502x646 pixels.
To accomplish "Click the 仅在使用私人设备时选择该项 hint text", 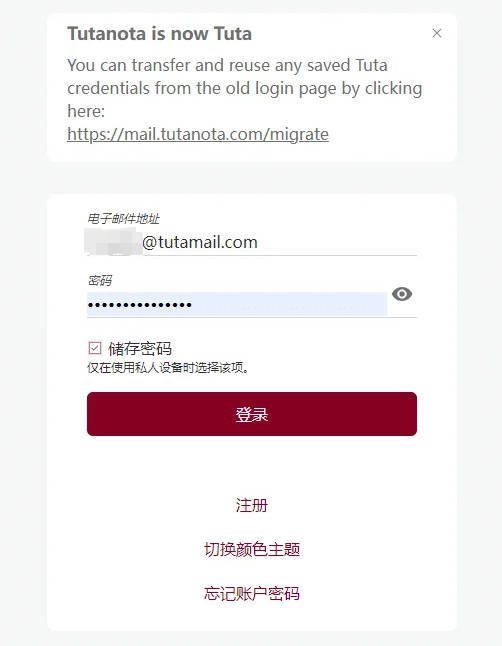I will (168, 367).
